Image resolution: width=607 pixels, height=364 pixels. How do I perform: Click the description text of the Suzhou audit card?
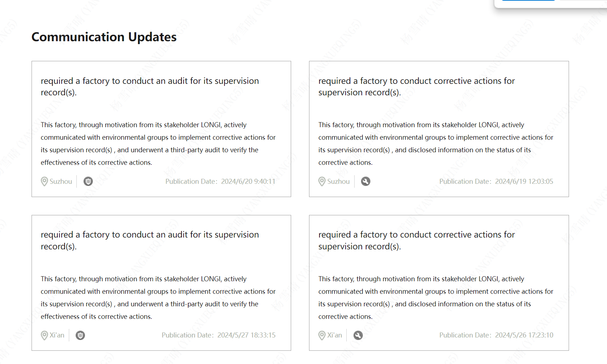pyautogui.click(x=158, y=144)
